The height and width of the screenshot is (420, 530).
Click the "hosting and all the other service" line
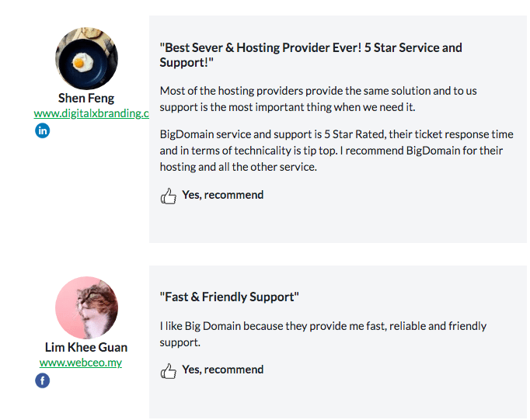[239, 167]
